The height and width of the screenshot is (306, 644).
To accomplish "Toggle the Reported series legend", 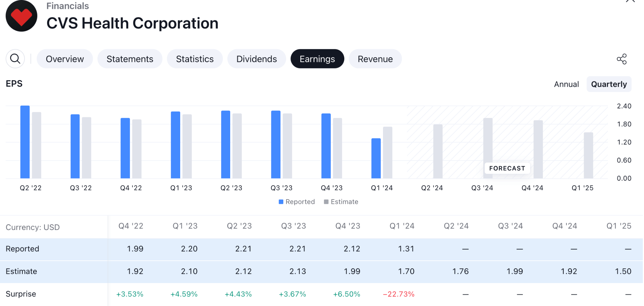I will click(297, 202).
